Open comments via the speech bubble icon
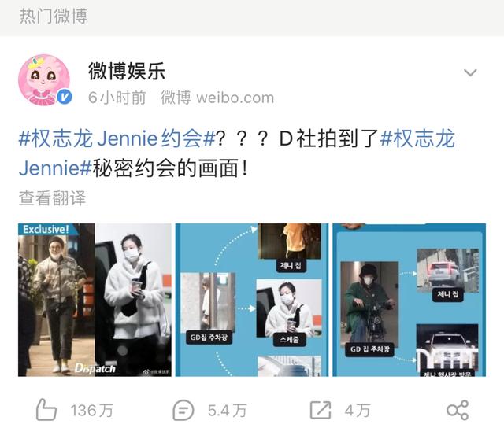This screenshot has width=504, height=439. [x=183, y=410]
